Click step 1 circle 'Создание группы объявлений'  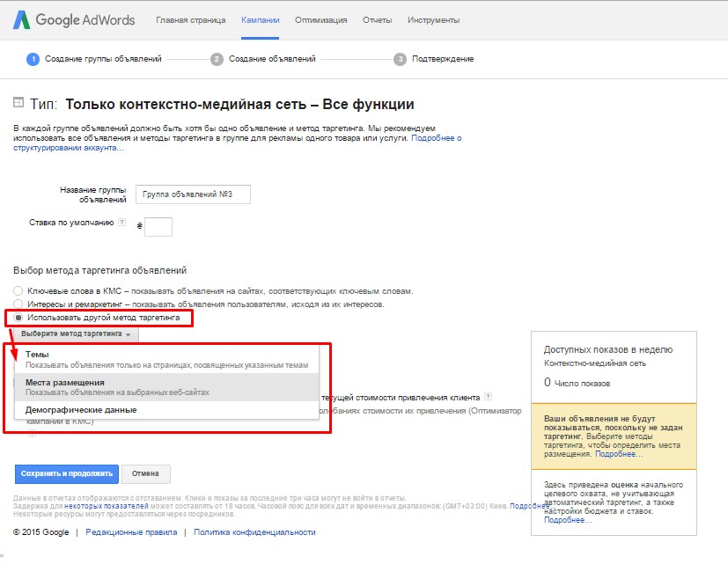click(x=33, y=59)
